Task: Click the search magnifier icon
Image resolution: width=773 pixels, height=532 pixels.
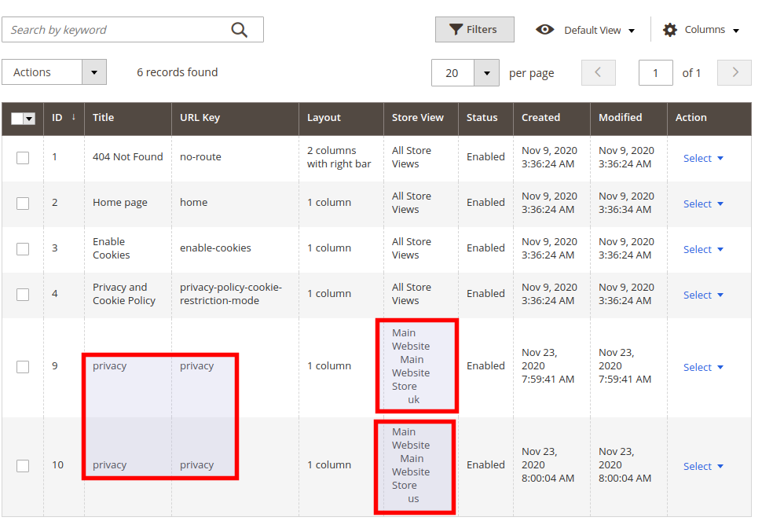Action: point(240,29)
